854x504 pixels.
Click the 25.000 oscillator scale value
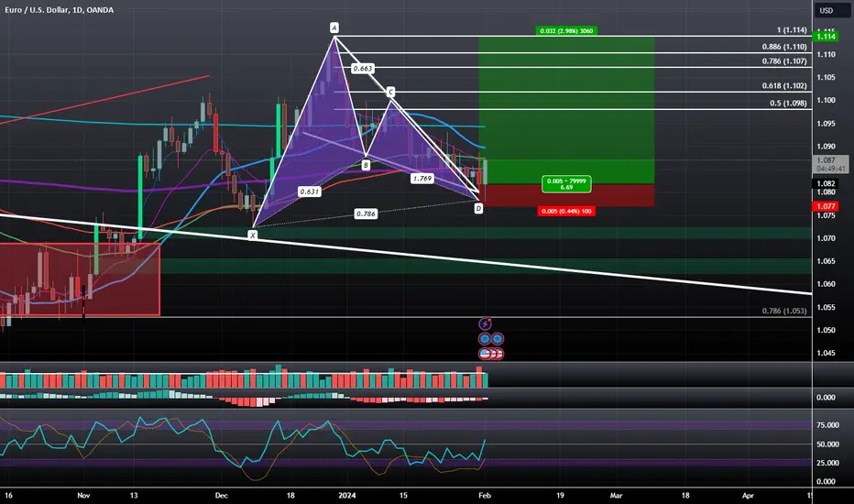[x=827, y=463]
